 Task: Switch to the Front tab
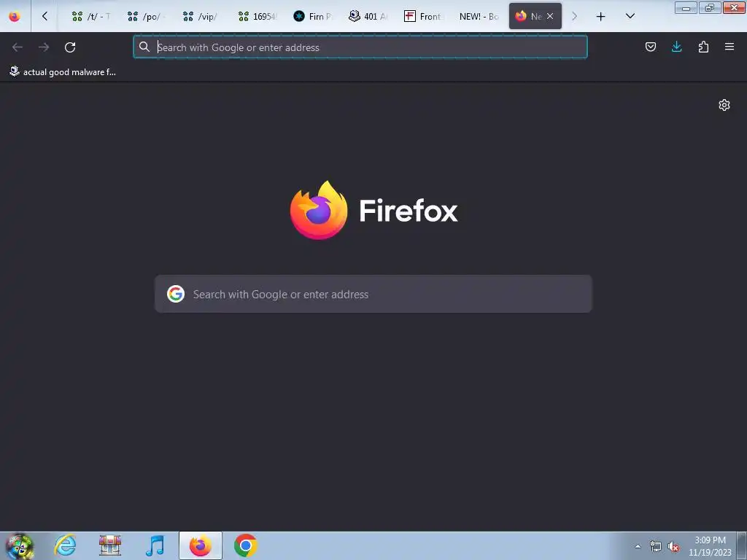[424, 16]
